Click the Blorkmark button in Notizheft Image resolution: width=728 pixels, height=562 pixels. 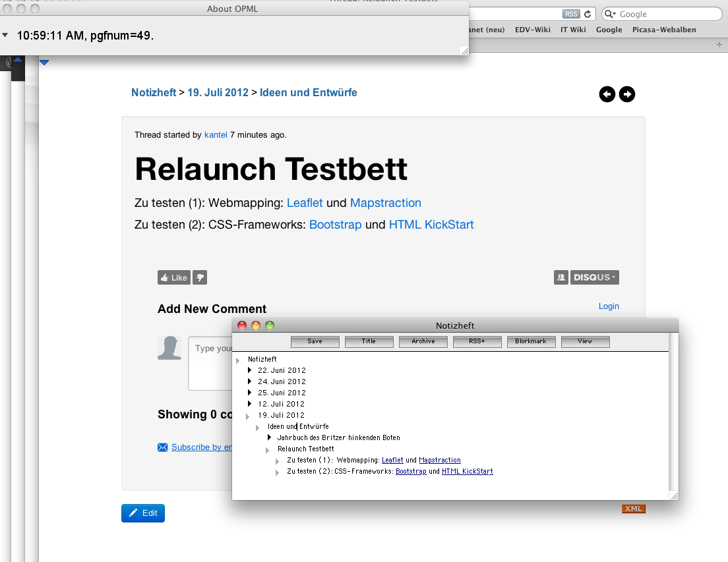(x=531, y=342)
